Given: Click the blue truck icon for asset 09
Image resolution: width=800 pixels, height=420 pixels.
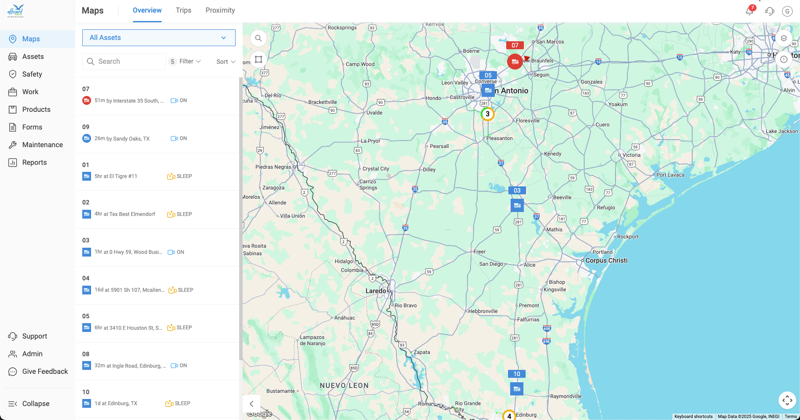Looking at the screenshot, I should [86, 138].
